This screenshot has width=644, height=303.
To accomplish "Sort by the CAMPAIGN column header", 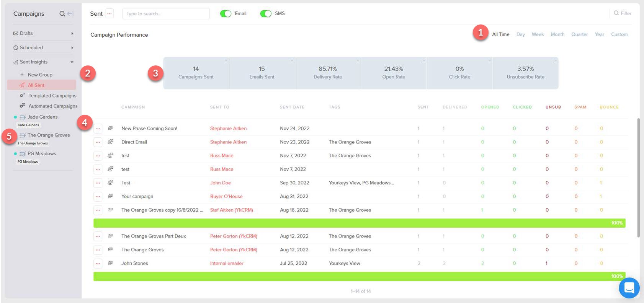I will coord(133,107).
